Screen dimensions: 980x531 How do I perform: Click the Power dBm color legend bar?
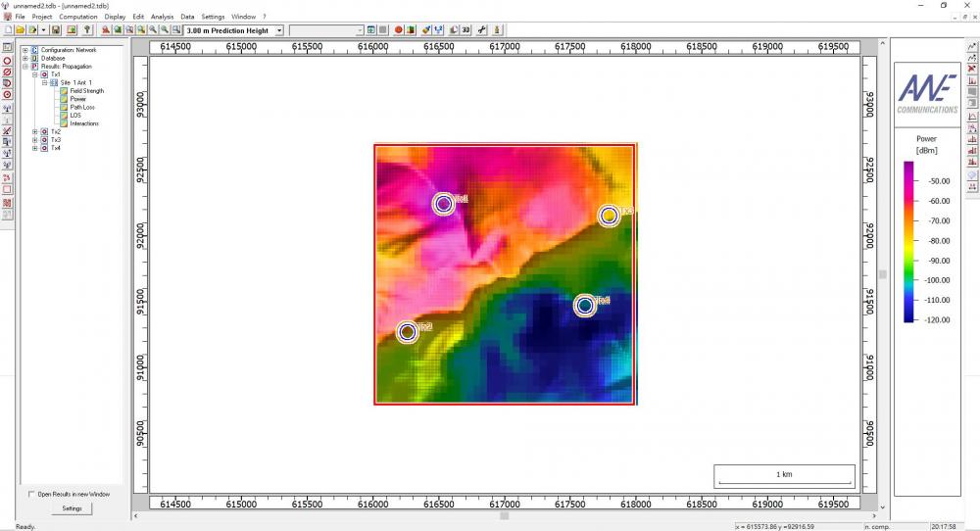[x=908, y=242]
